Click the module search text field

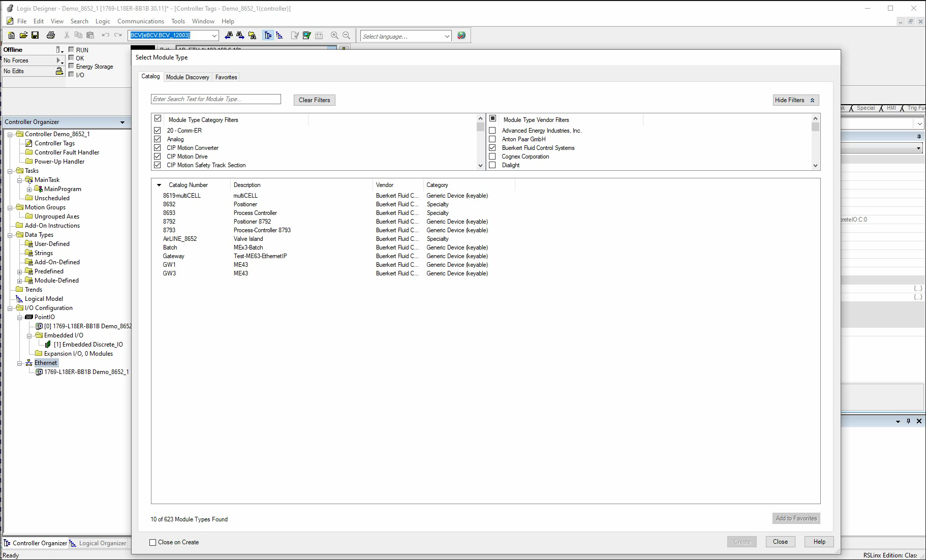tap(215, 99)
